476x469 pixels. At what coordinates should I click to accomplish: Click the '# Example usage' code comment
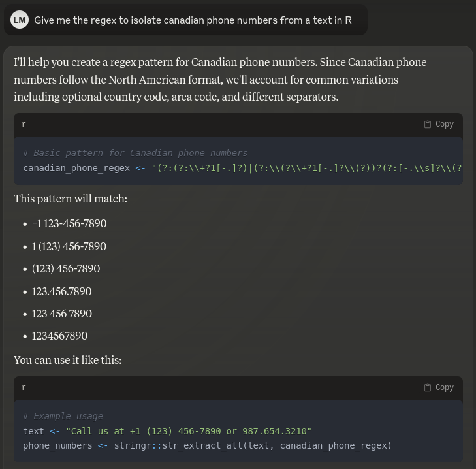63,416
